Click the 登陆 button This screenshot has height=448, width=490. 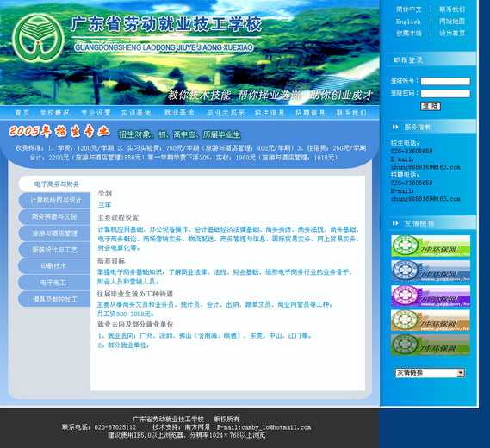tap(431, 106)
